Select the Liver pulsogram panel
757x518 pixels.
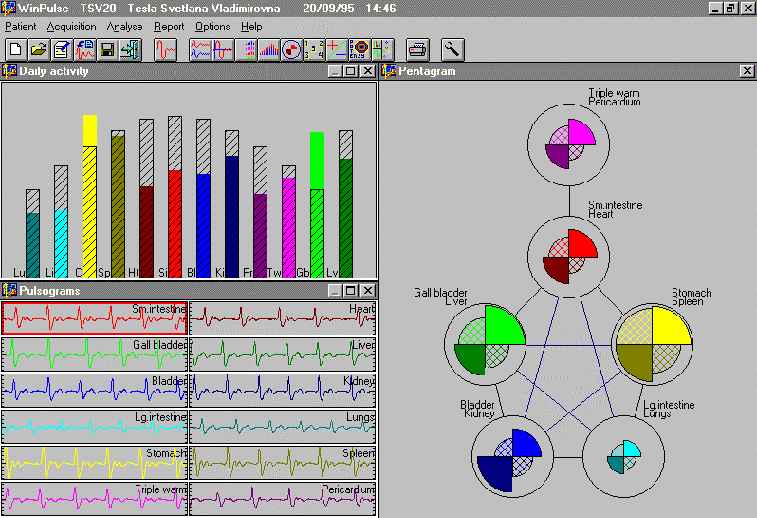[x=282, y=354]
